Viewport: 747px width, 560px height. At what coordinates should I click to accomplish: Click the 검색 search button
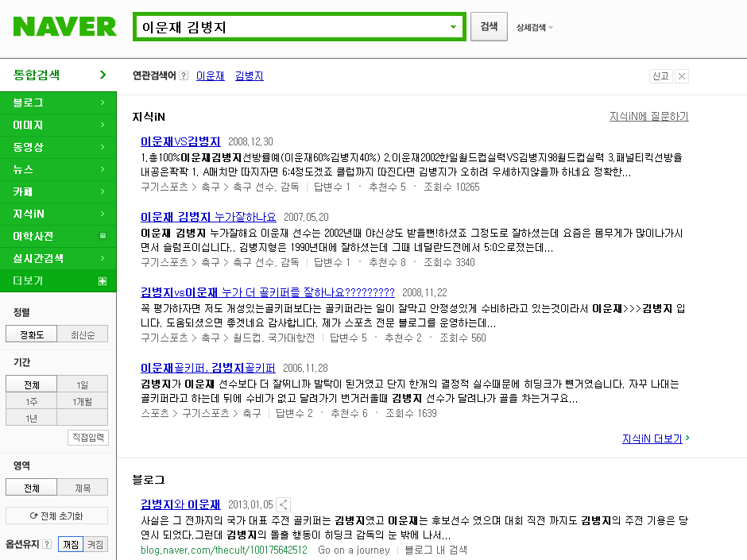tap(489, 27)
